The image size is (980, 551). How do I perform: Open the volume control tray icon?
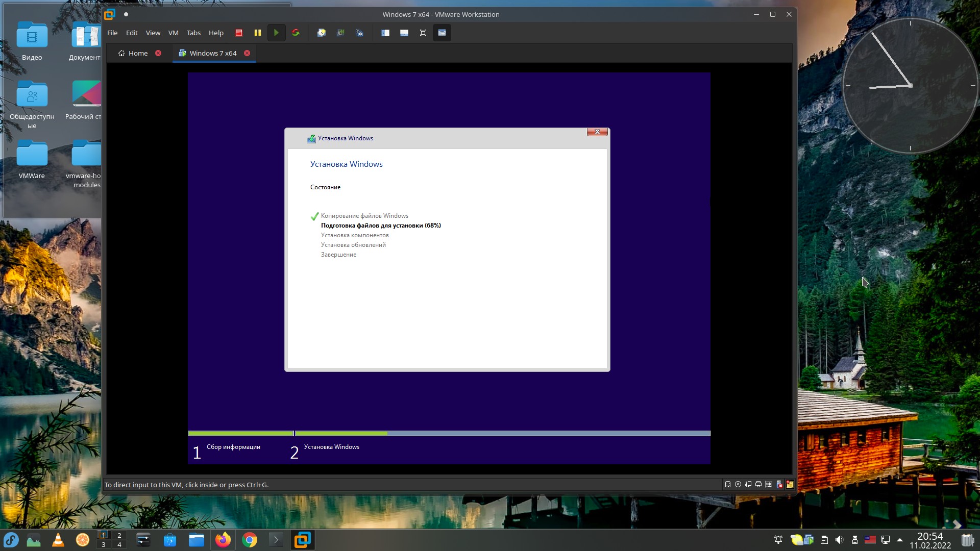point(839,540)
